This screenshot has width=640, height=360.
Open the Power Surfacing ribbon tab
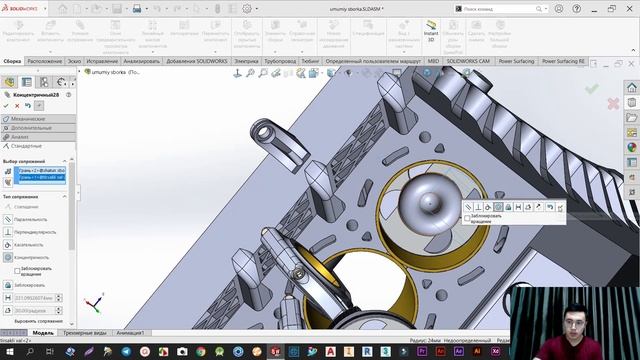click(x=516, y=61)
